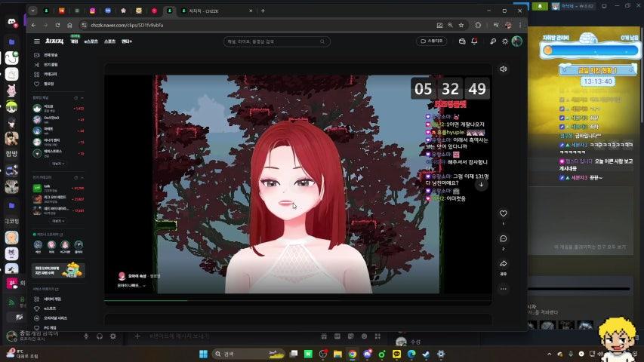The height and width of the screenshot is (362, 644).
Task: Expand more followed channels
Action: click(x=58, y=164)
